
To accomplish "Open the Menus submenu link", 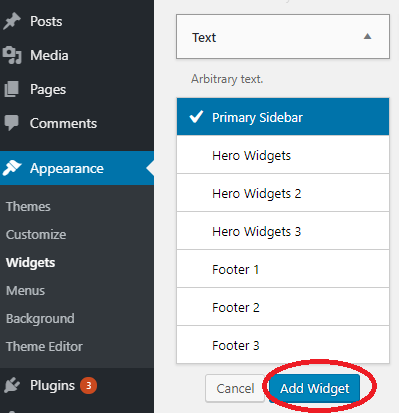I will (x=25, y=291).
